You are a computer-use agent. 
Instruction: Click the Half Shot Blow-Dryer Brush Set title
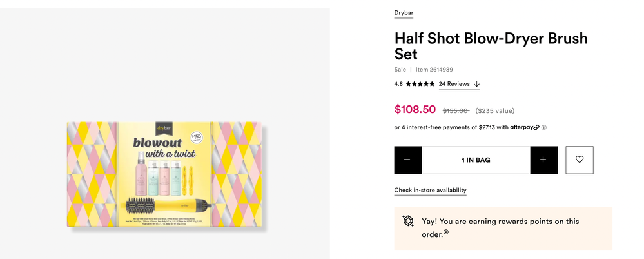pos(491,46)
